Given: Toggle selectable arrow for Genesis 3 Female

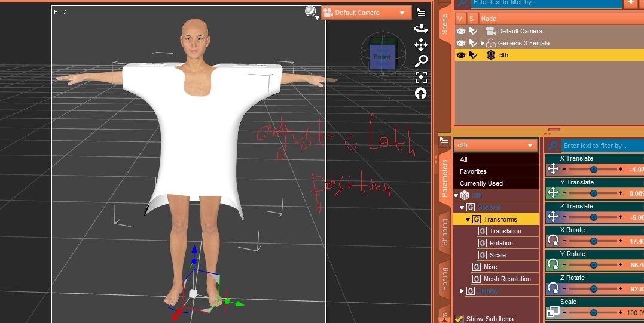Looking at the screenshot, I should pos(473,43).
